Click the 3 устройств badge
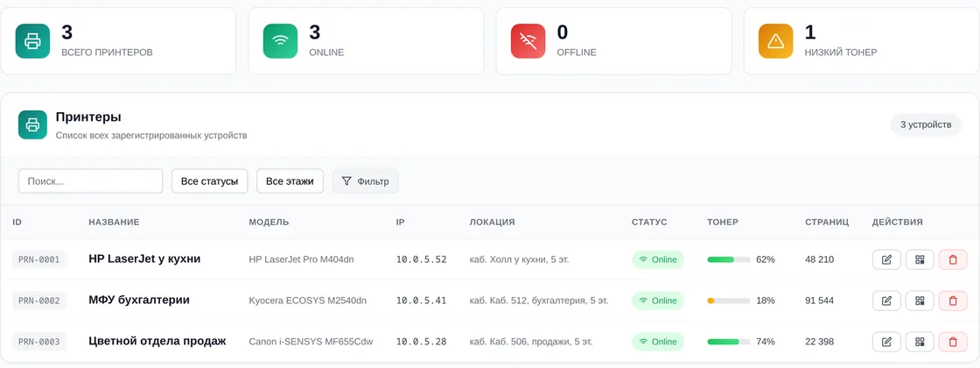The height and width of the screenshot is (368, 980). tap(926, 124)
